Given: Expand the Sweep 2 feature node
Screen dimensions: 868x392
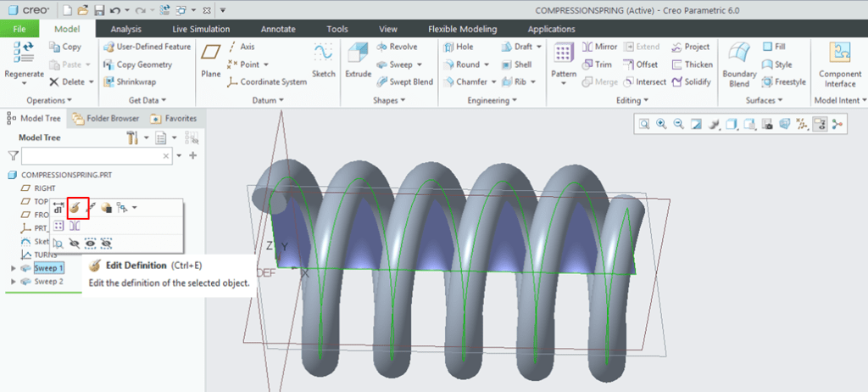Looking at the screenshot, I should pyautogui.click(x=13, y=281).
